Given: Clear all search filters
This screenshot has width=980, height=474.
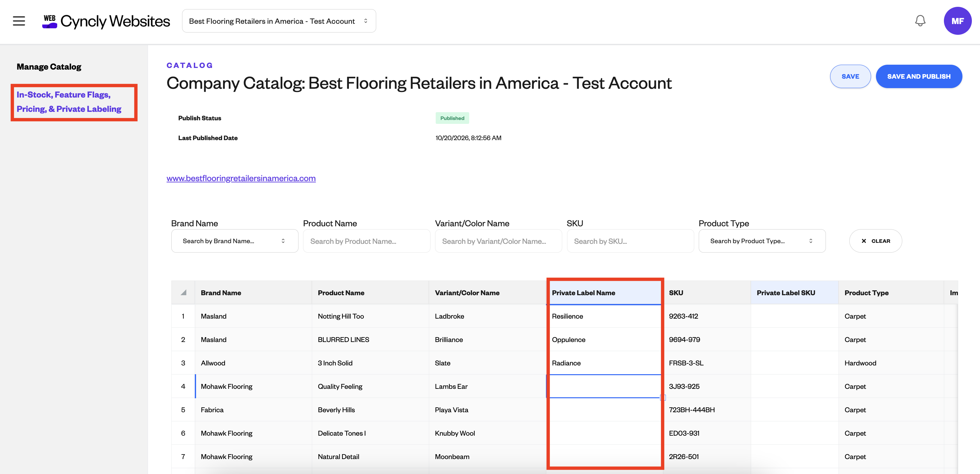Looking at the screenshot, I should [875, 241].
